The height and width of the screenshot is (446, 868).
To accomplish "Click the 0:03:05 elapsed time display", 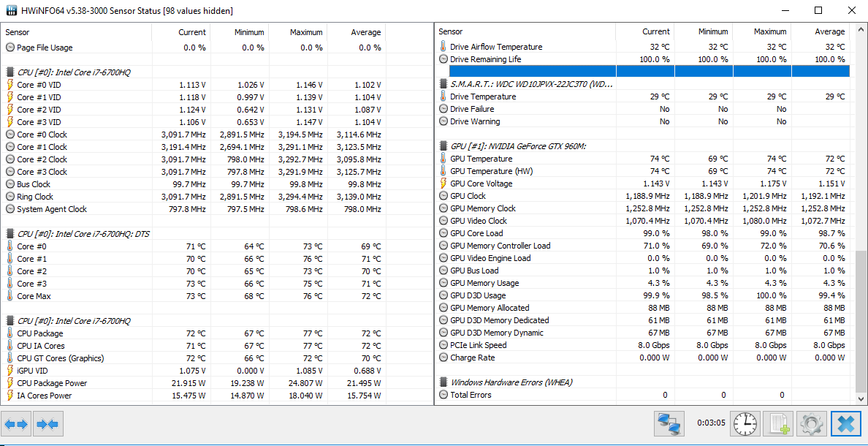I will 711,424.
